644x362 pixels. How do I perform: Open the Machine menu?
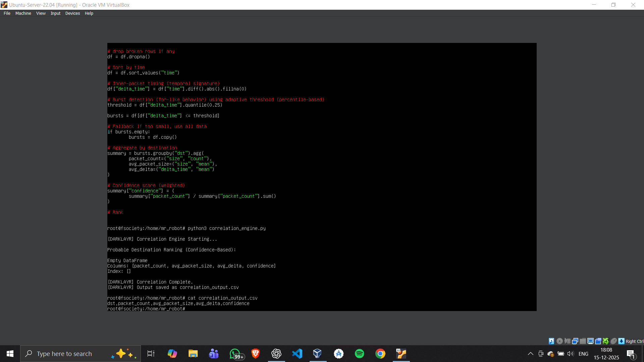coord(23,13)
